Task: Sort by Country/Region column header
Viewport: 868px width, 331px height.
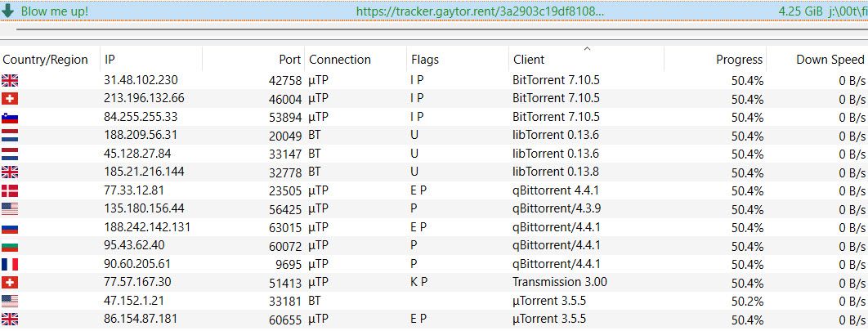Action: [45, 60]
